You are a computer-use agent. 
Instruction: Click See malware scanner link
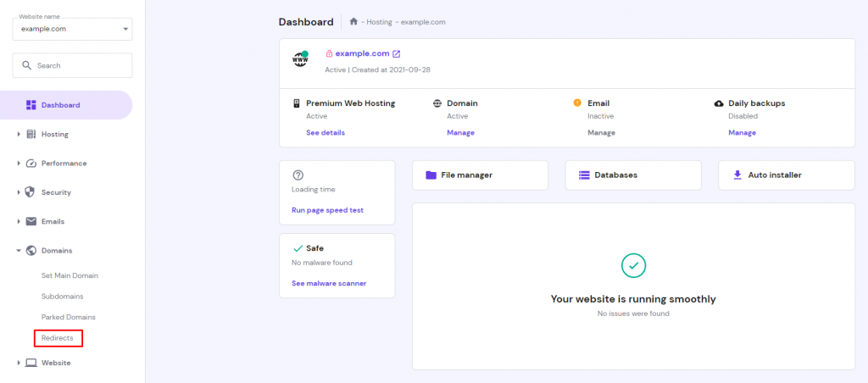329,283
